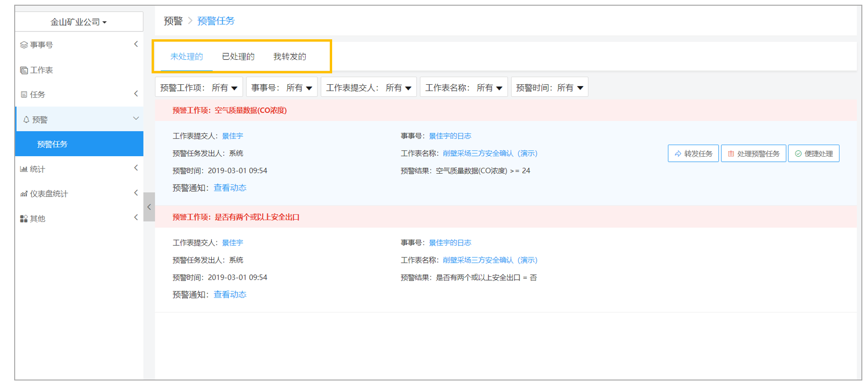Collapse the 预警 sidebar chevron
This screenshot has width=868, height=389.
click(x=136, y=118)
